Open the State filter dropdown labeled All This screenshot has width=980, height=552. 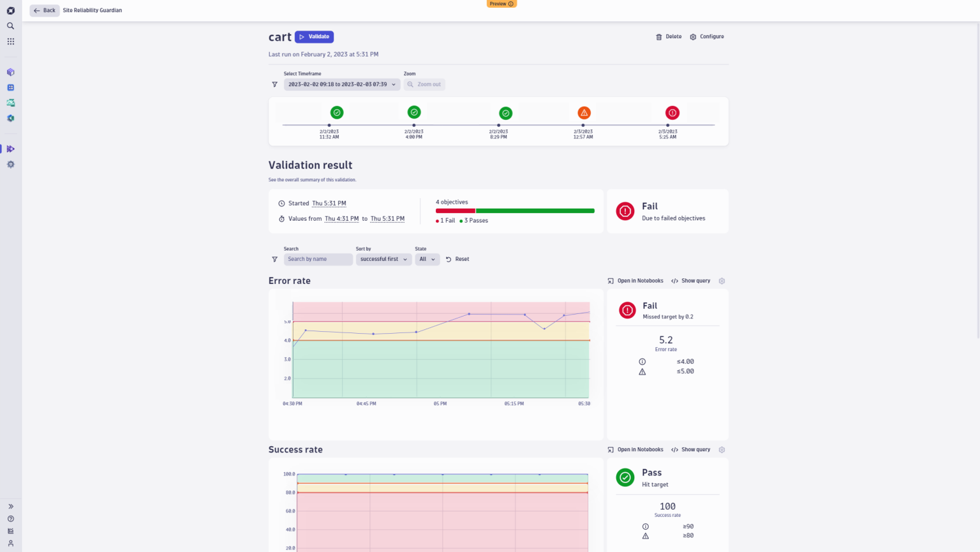click(x=427, y=259)
